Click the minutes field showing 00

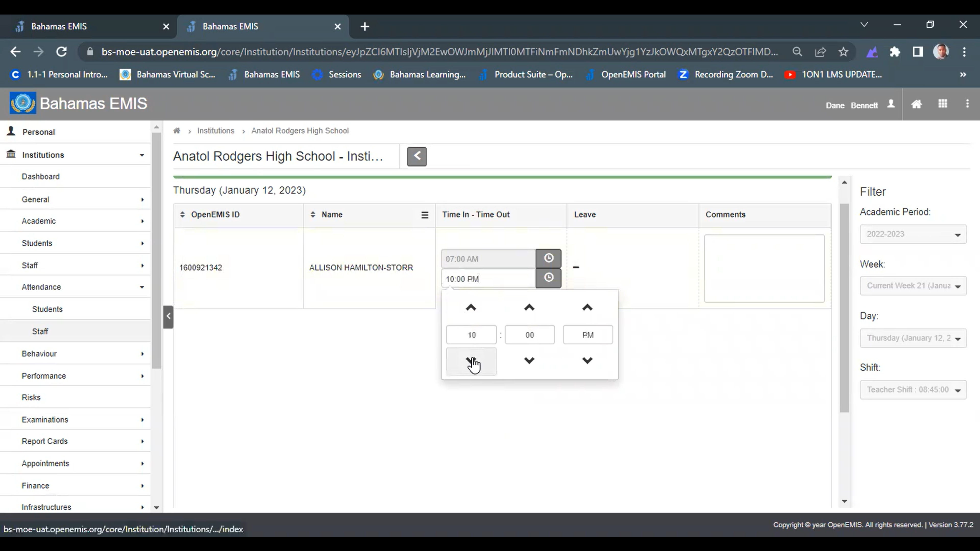tap(530, 335)
